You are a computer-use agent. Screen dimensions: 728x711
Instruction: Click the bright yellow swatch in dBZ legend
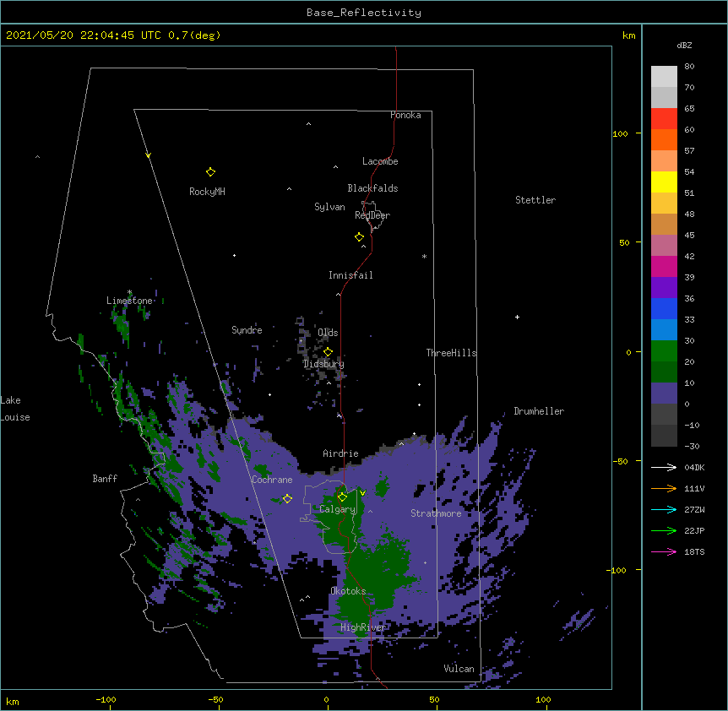coord(664,182)
